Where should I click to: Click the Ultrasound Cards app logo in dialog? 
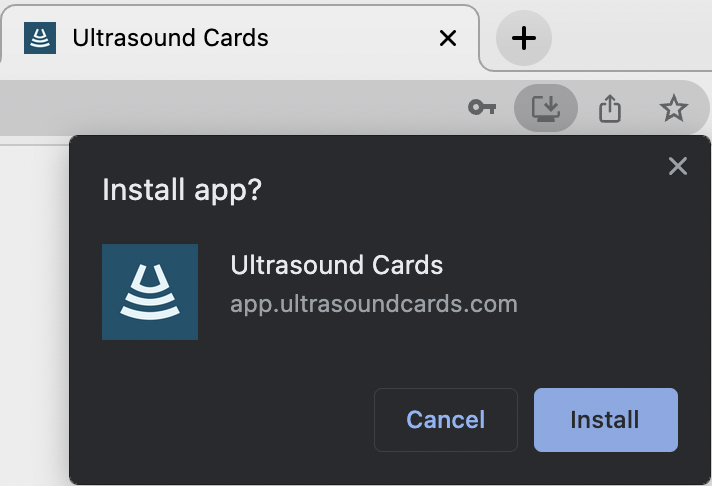pos(150,292)
